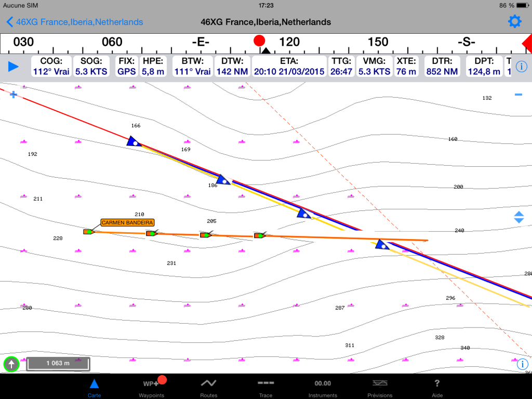532x399 pixels.
Task: Tap the 120 mark on the compass strip
Action: [x=289, y=42]
